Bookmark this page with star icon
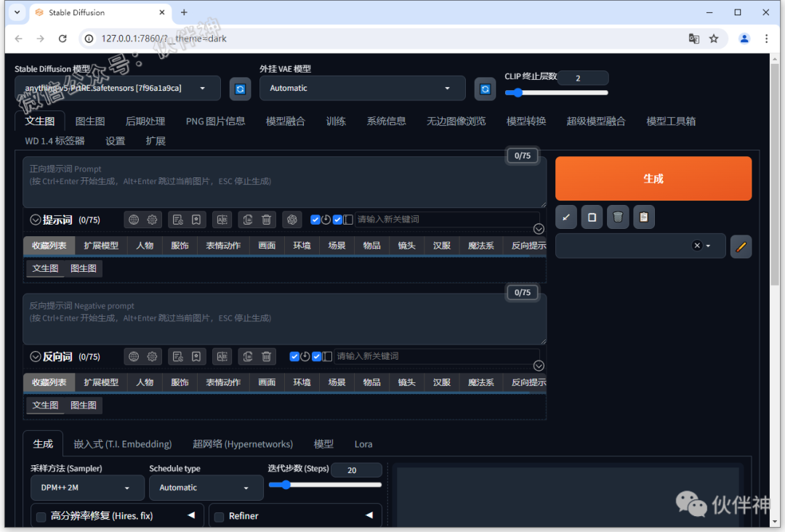This screenshot has height=532, width=785. [x=714, y=39]
